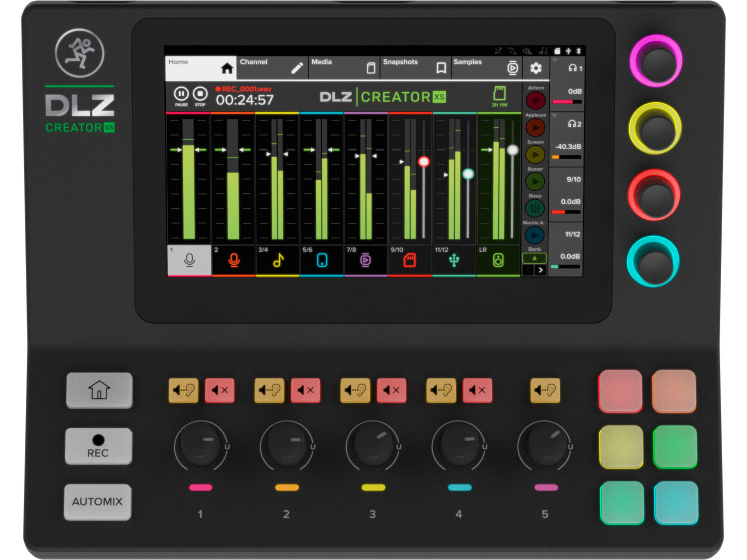This screenshot has width=747, height=560.
Task: Hit the hardware REC button
Action: point(99,446)
